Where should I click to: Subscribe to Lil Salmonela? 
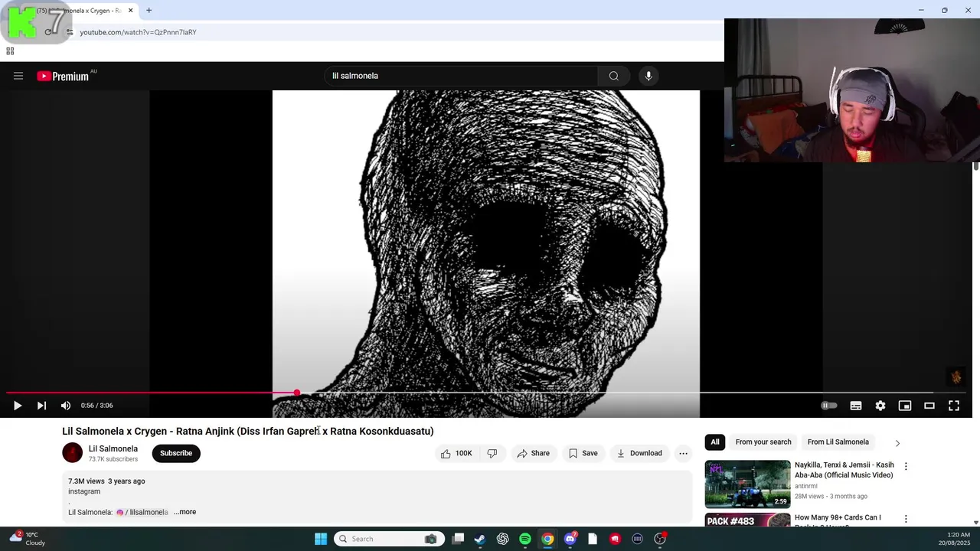coord(176,453)
